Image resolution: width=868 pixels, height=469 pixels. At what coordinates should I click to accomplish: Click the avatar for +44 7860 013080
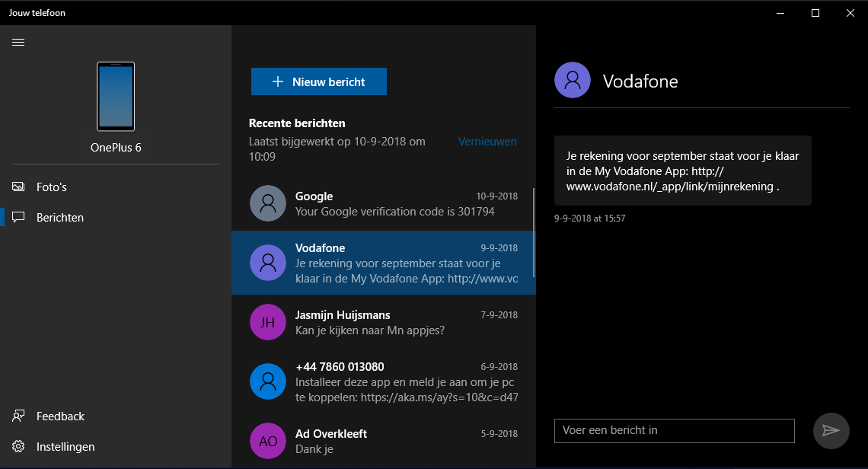[x=268, y=381]
